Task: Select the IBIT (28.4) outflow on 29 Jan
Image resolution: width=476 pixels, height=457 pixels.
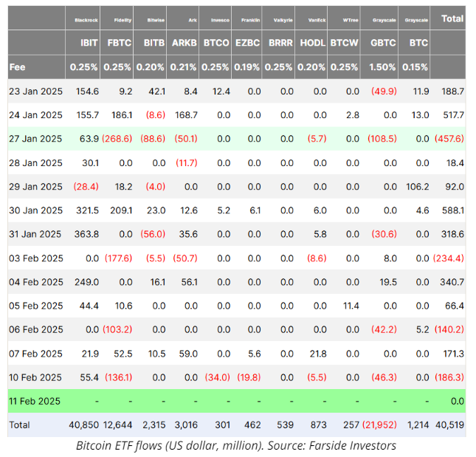Action: (x=86, y=187)
